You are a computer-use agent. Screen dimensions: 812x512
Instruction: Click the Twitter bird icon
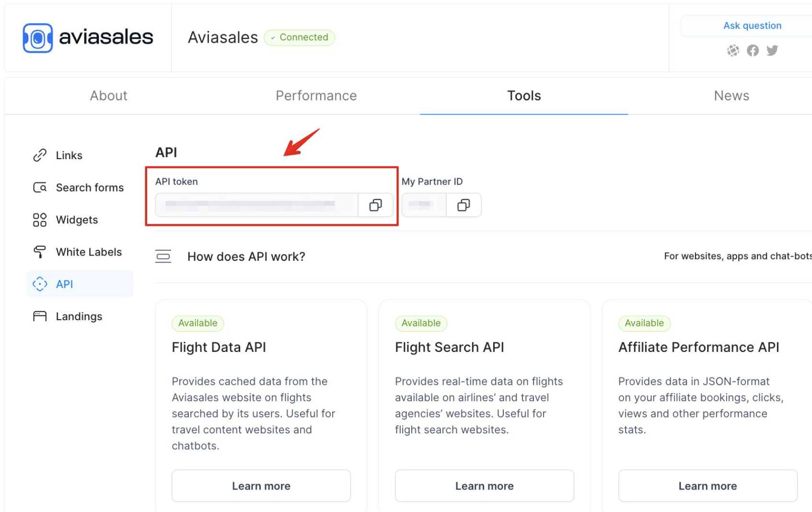[772, 50]
